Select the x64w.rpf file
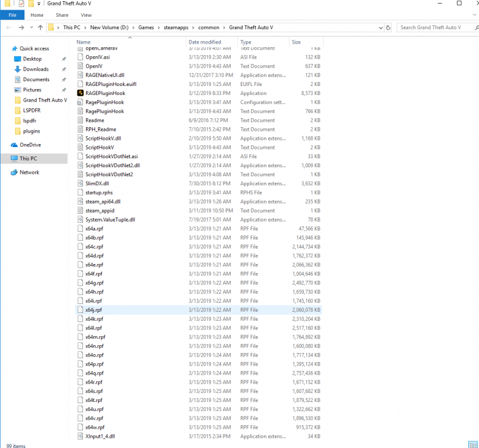This screenshot has height=448, width=479. 95,427
